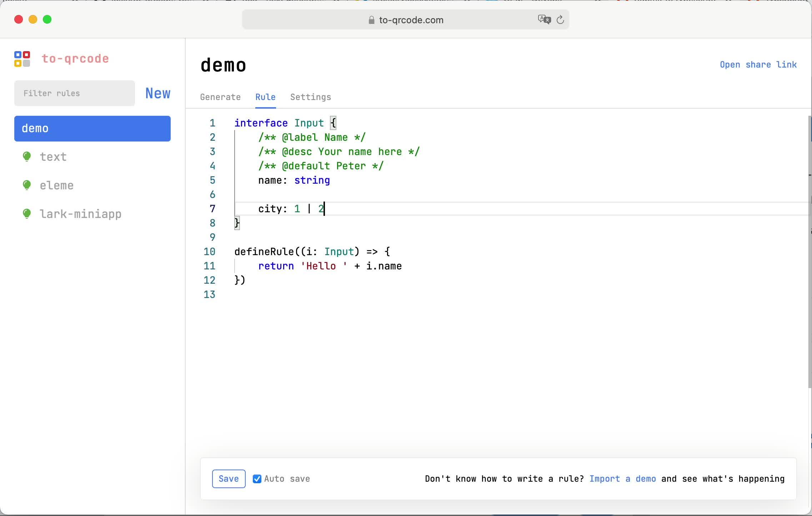Screen dimensions: 812x516
Task: Click the translate icon in address bar
Action: [x=544, y=19]
